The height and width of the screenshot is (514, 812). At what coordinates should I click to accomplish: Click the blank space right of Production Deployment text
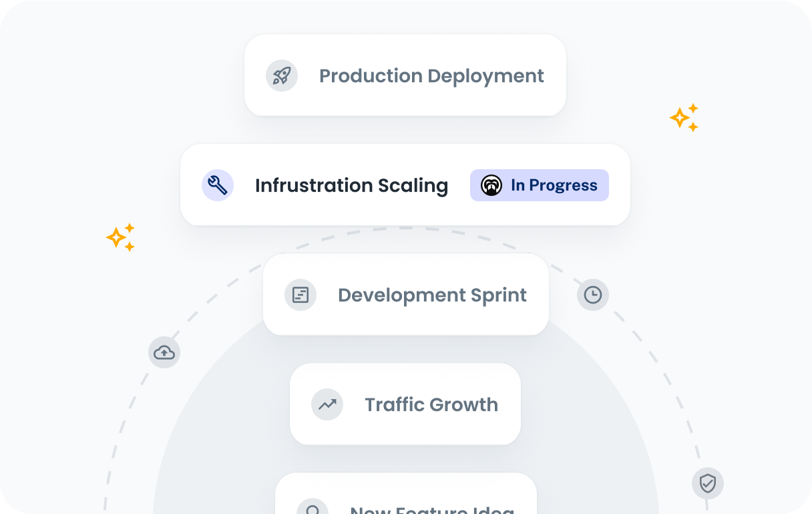click(x=556, y=76)
